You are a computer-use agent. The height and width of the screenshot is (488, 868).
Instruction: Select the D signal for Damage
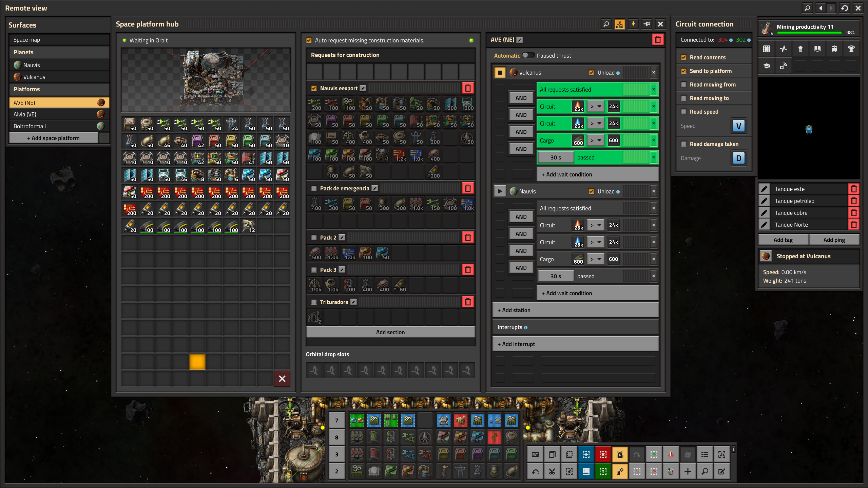(738, 158)
